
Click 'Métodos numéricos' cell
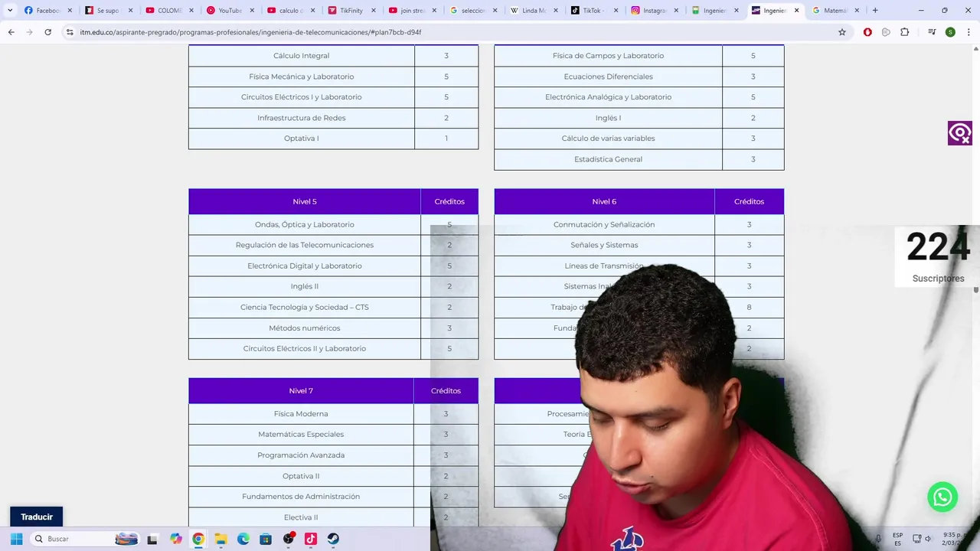point(305,328)
